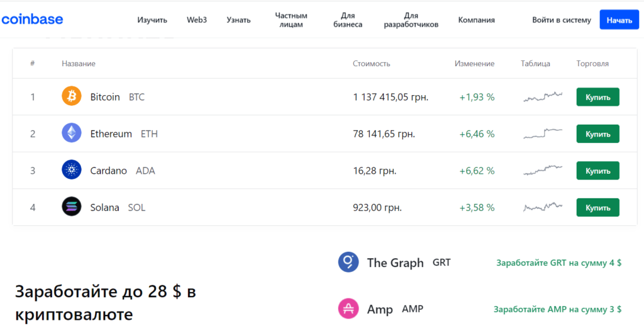Click the Cardano coin icon

[x=72, y=170]
